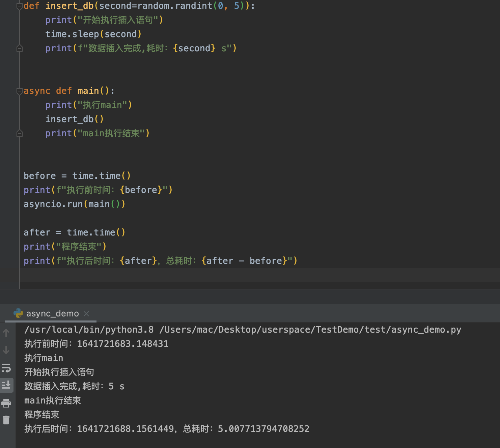Toggle the Soft-Wrap console output icon
The image size is (500, 448).
[6, 368]
